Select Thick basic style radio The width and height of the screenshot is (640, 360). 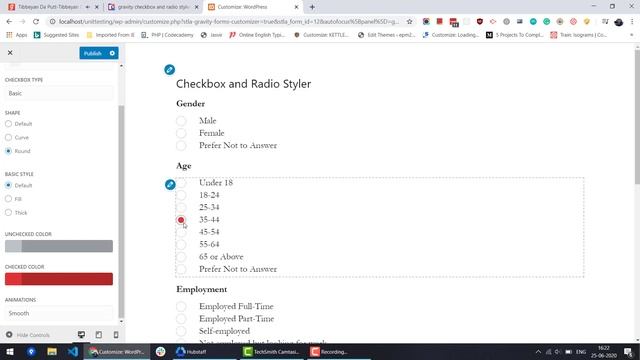tap(9, 213)
